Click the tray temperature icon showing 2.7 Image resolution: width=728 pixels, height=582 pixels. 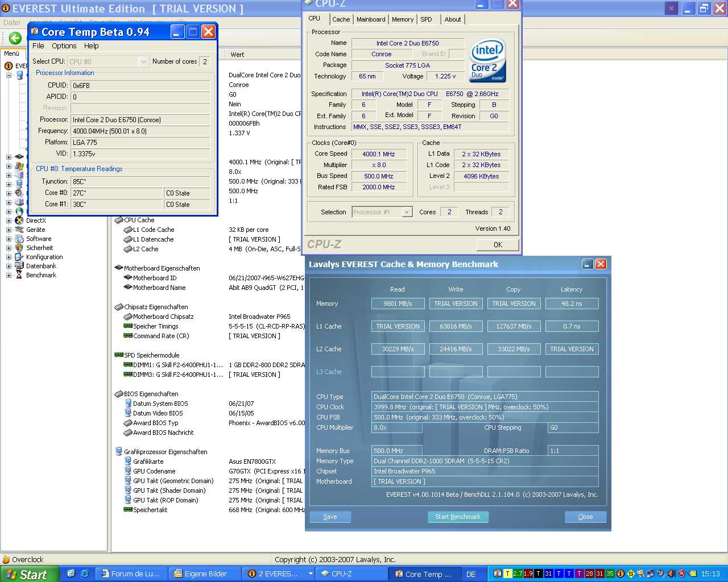click(518, 573)
